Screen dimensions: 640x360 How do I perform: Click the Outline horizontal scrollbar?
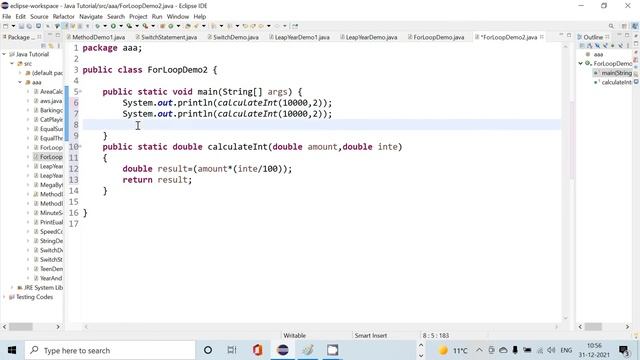click(x=593, y=327)
